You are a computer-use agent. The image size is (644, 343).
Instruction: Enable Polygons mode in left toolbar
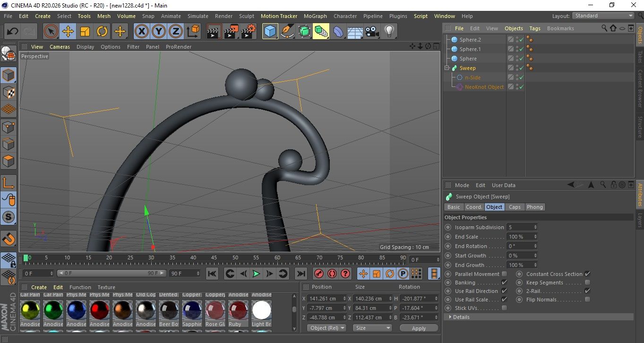[9, 161]
